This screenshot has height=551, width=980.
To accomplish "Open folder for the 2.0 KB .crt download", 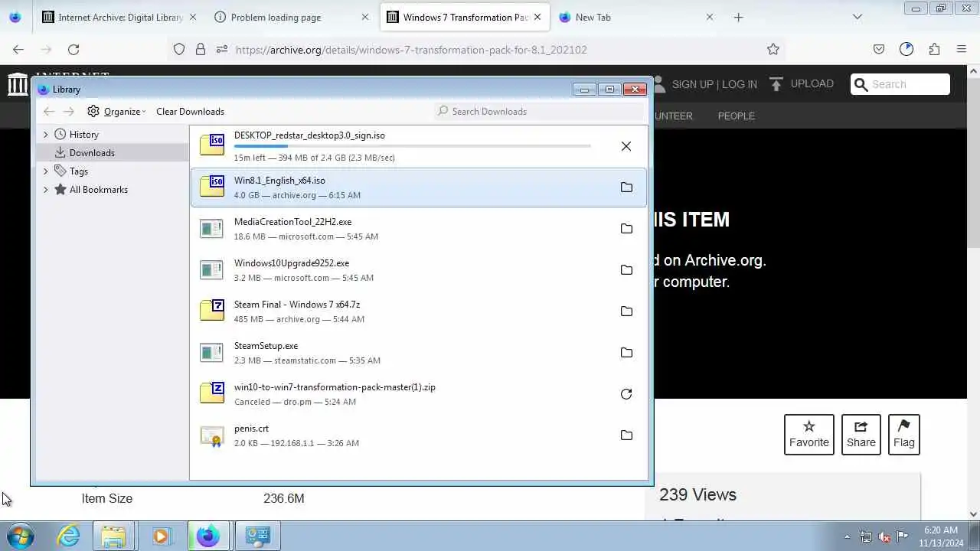I will click(x=626, y=435).
